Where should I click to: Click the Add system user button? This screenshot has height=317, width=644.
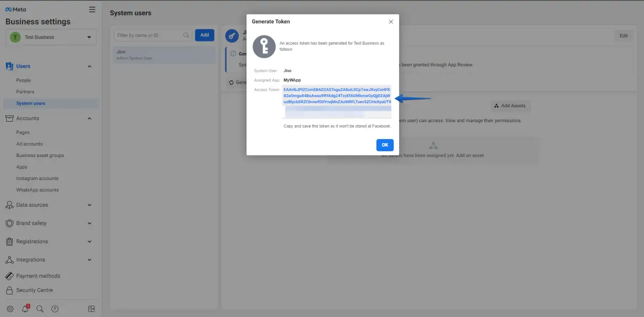tap(204, 35)
